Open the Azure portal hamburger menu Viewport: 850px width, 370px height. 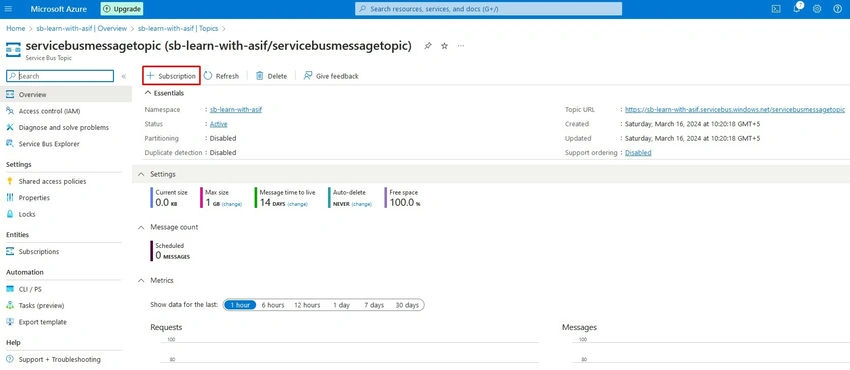click(x=8, y=9)
